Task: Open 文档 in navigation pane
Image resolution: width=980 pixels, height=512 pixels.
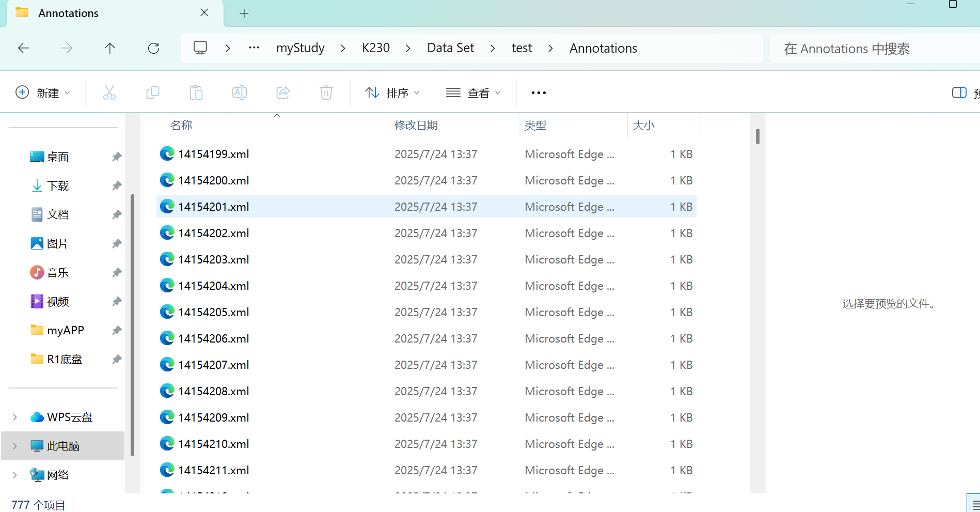Action: pos(57,214)
